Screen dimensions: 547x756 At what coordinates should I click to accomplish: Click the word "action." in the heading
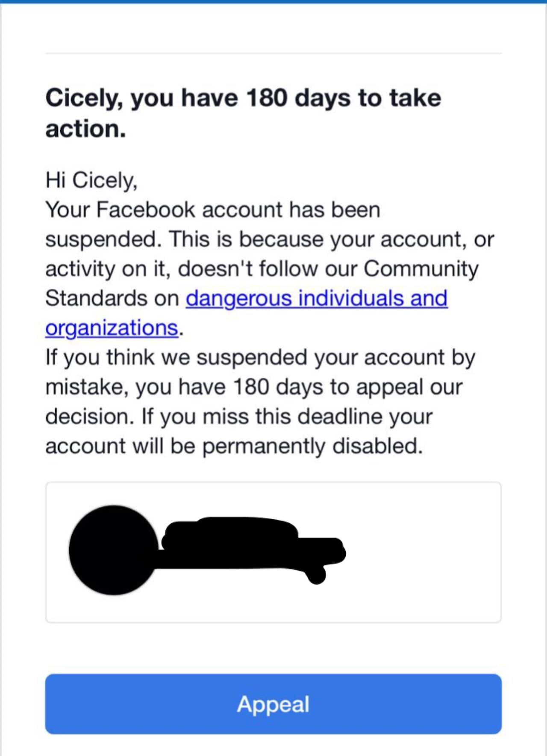[85, 129]
